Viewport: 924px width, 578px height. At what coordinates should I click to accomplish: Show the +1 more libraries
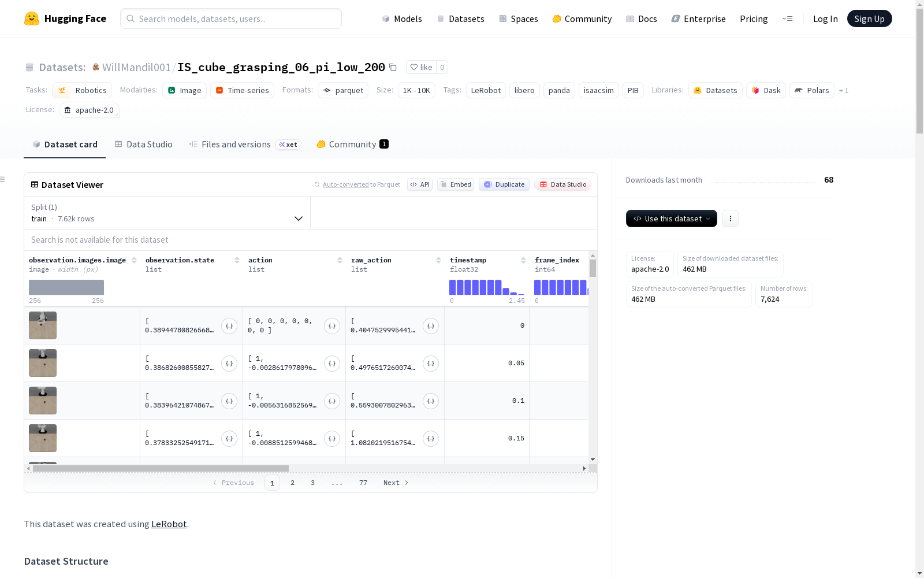point(844,90)
